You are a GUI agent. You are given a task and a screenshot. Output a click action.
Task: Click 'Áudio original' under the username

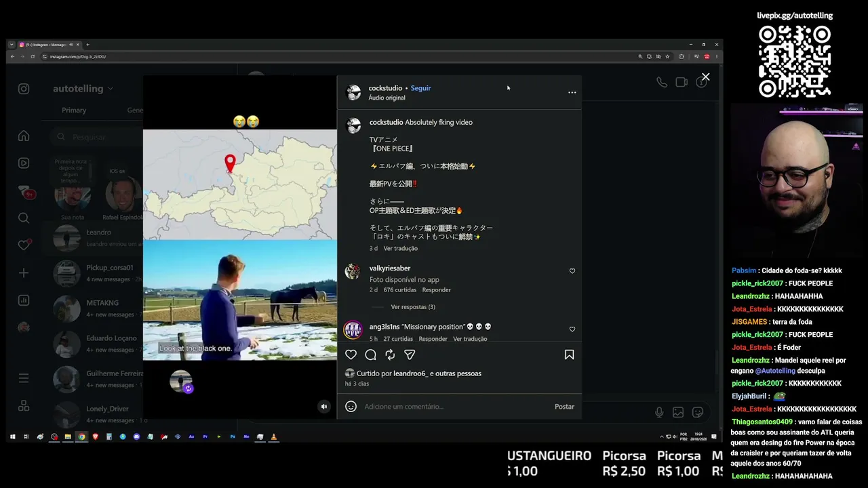point(387,98)
